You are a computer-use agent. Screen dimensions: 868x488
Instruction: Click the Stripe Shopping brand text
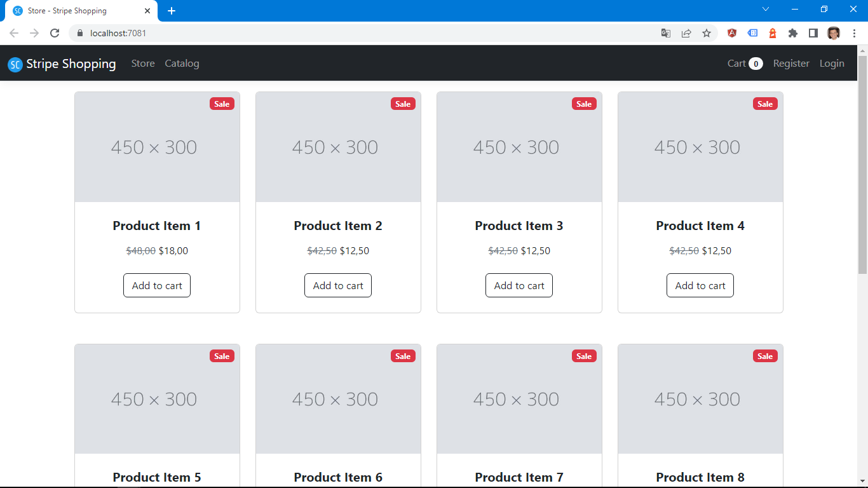(71, 64)
